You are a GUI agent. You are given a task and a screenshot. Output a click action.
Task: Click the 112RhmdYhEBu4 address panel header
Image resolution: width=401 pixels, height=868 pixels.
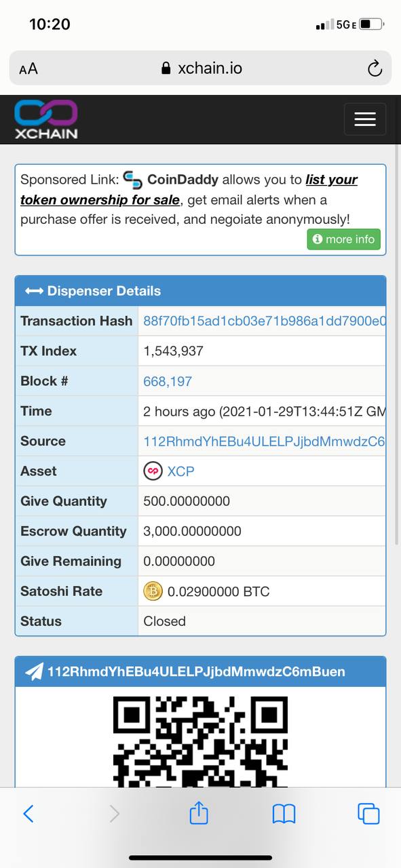click(x=200, y=671)
